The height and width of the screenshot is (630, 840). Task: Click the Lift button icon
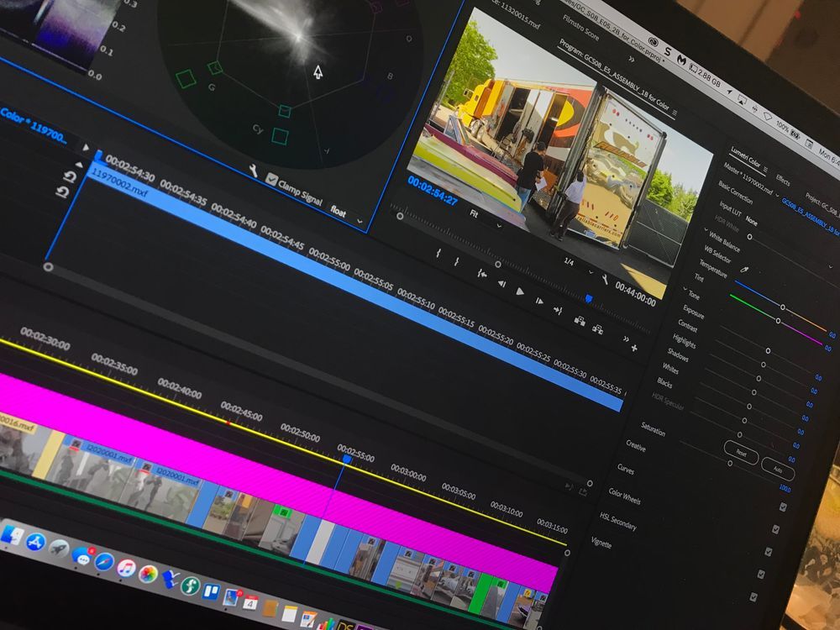coord(579,320)
